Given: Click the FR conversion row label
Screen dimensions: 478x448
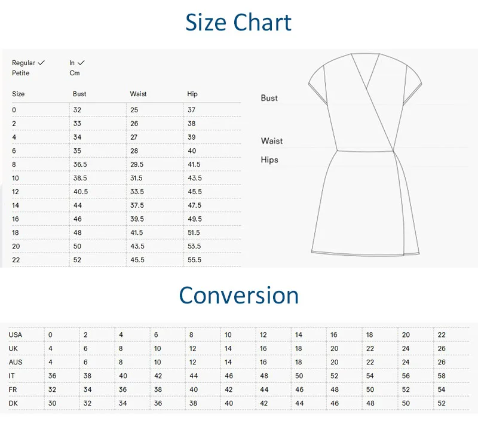Looking at the screenshot, I should (x=13, y=389).
